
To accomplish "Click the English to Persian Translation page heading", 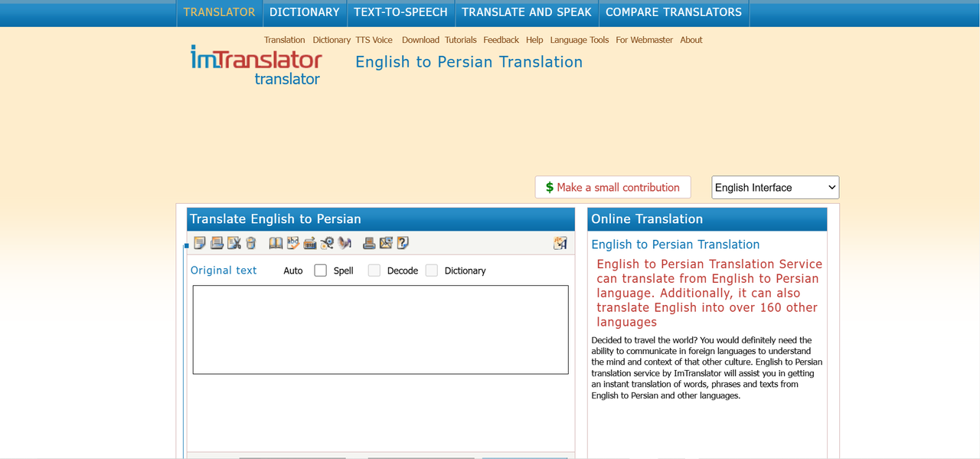I will [469, 62].
